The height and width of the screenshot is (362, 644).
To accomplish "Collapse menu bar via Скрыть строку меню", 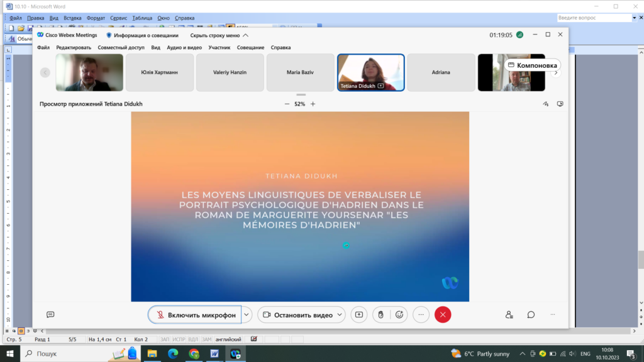I will [219, 35].
